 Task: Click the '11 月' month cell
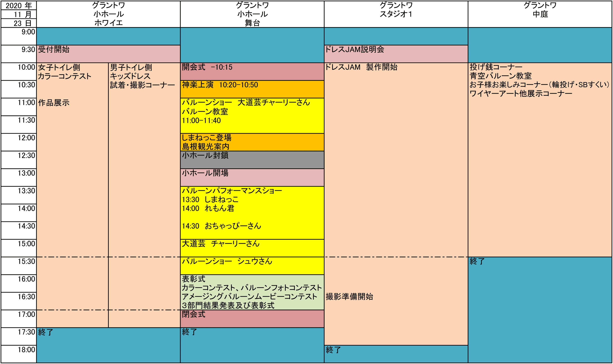click(19, 14)
